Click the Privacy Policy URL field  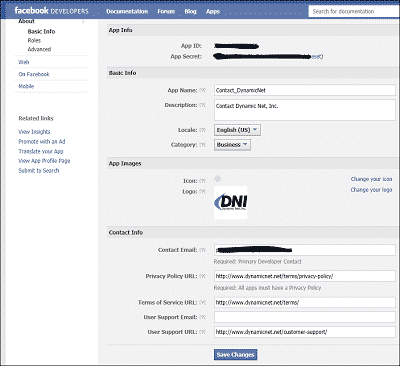pos(305,276)
